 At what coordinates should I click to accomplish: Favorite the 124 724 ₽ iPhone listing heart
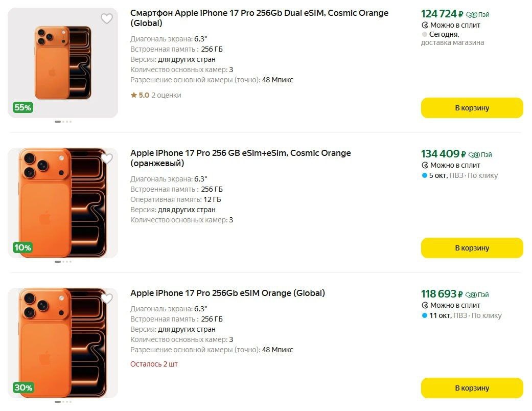tap(106, 19)
